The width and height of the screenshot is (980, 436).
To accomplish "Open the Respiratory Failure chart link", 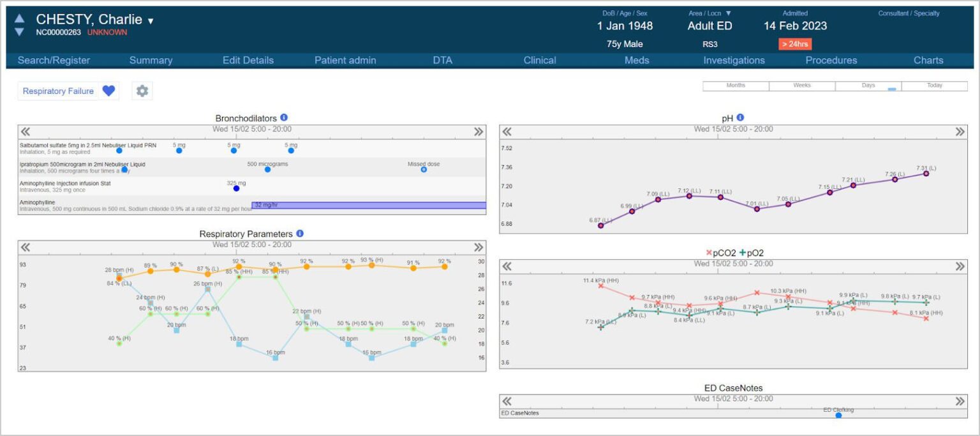I will tap(57, 91).
